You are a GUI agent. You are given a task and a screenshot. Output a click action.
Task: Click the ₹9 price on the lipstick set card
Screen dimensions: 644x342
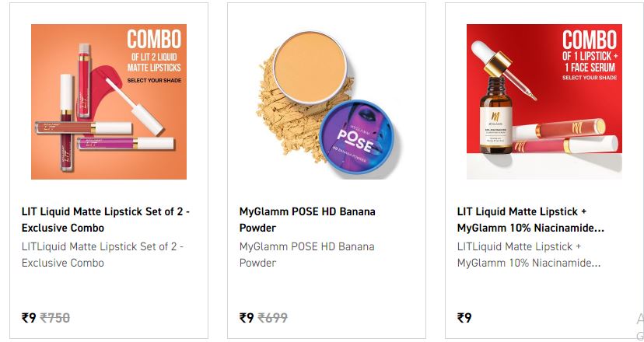coord(29,318)
